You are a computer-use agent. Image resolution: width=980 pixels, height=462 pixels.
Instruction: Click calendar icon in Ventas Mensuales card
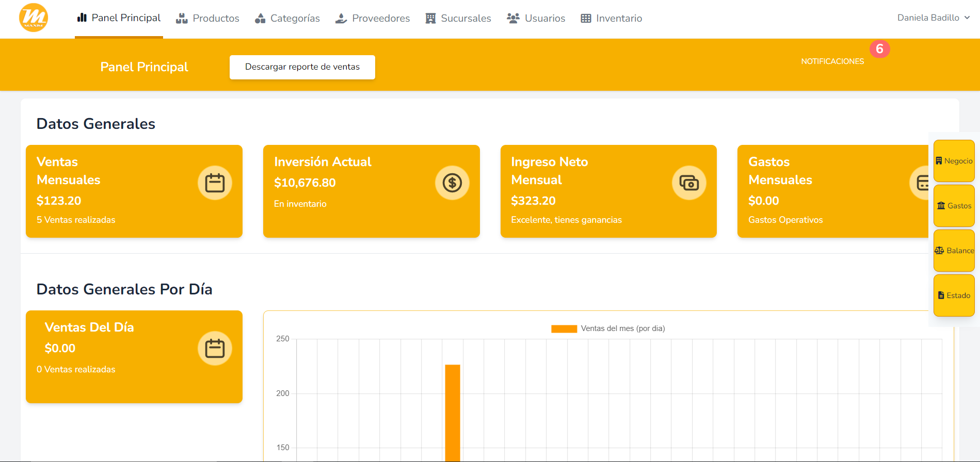pyautogui.click(x=215, y=183)
